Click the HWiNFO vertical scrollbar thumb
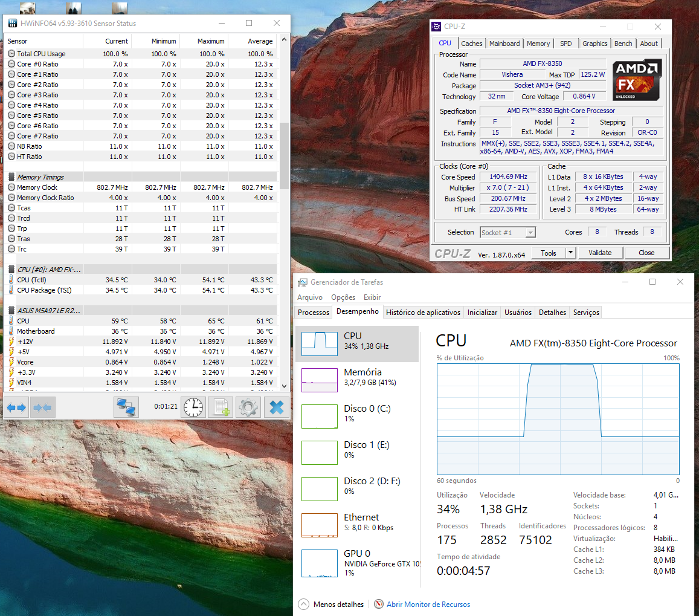699x616 pixels. [x=284, y=155]
